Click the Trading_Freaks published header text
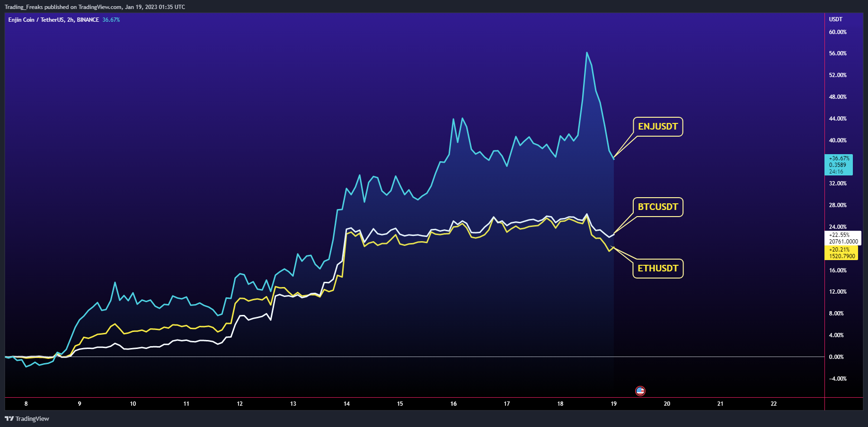This screenshot has width=868, height=427. click(95, 7)
